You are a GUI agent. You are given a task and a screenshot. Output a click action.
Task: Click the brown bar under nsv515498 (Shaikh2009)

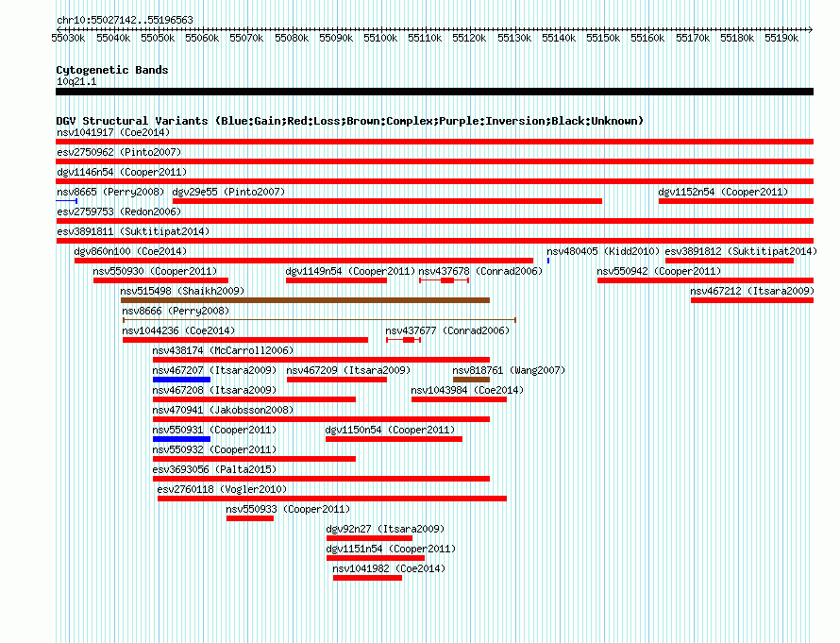coord(306,300)
